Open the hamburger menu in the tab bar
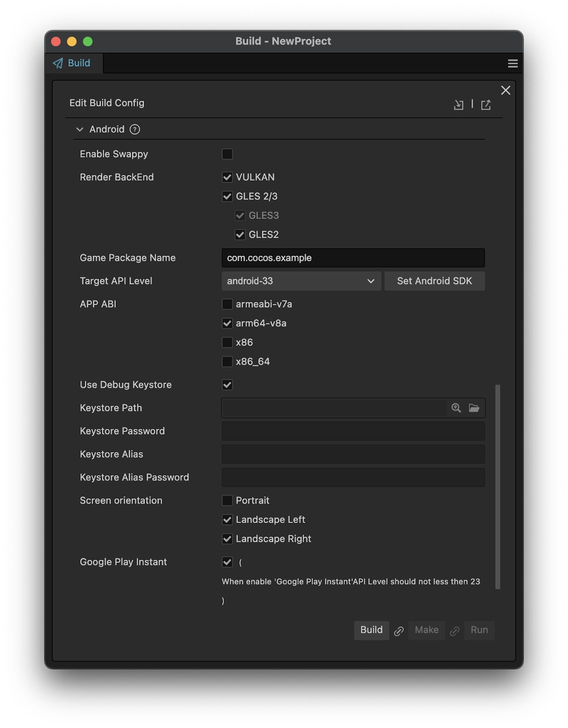 pyautogui.click(x=513, y=63)
